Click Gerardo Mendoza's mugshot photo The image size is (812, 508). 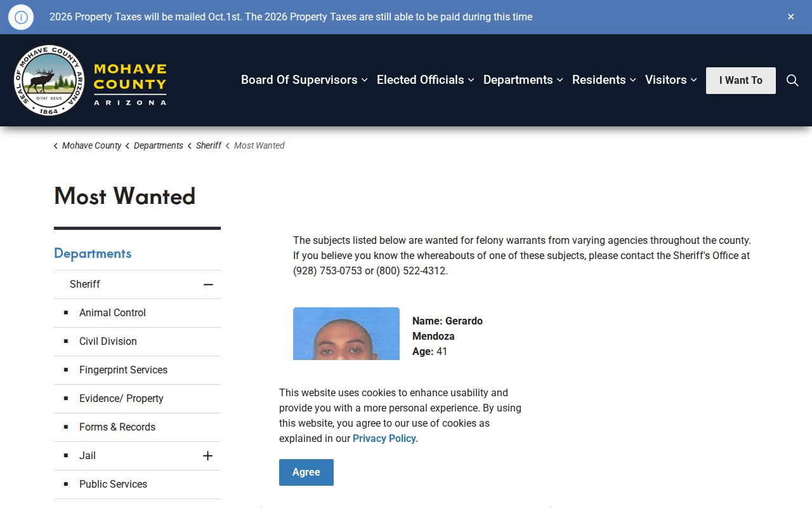click(x=346, y=334)
